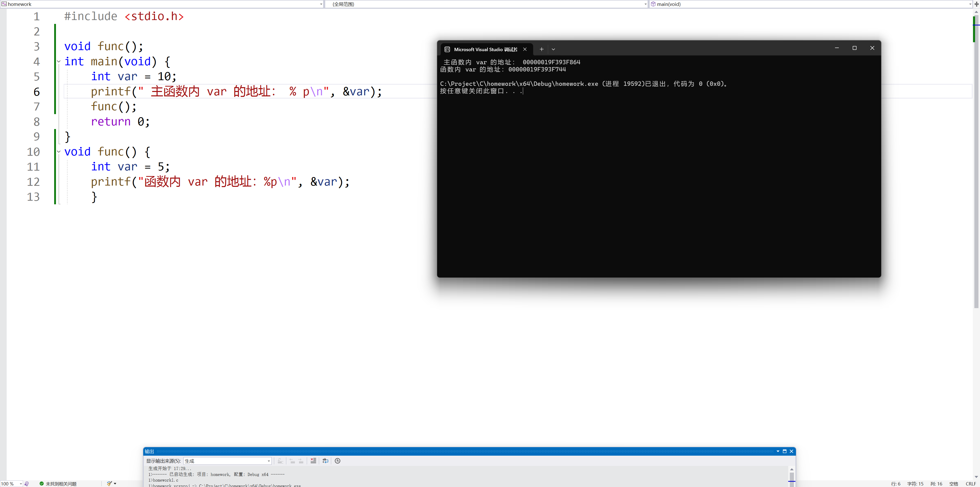
Task: Select the Microsoft Visual Studio debug console tab
Action: [485, 50]
